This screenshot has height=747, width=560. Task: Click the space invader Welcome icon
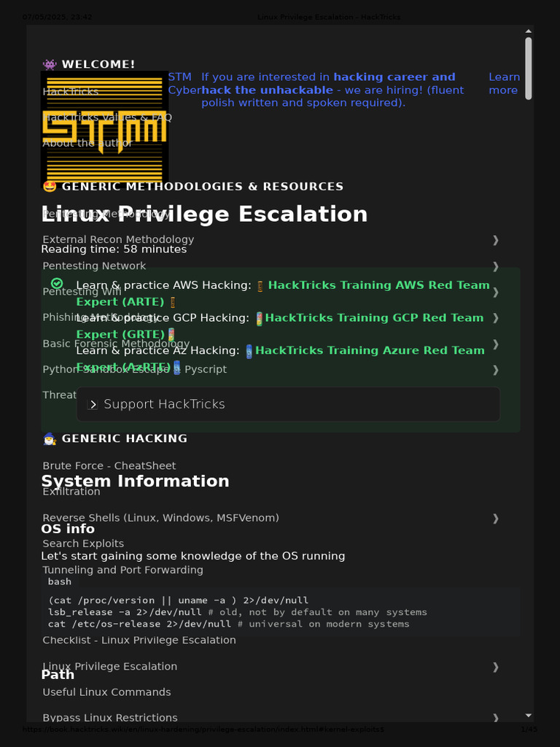click(50, 64)
